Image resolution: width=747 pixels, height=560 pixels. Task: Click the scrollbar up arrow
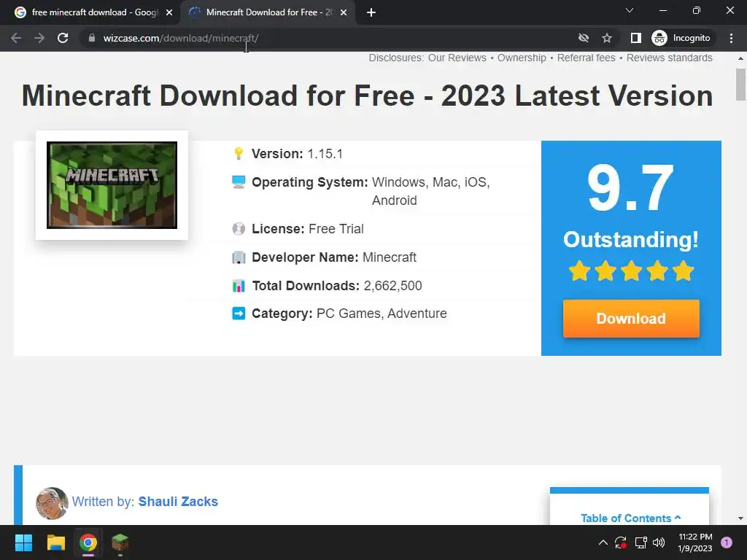point(740,58)
